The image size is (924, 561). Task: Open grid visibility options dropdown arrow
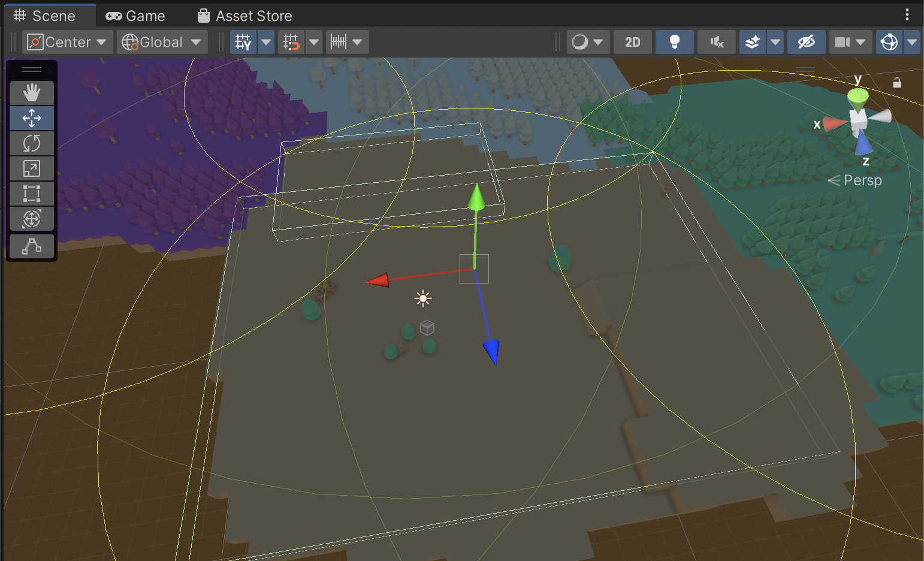pos(266,42)
